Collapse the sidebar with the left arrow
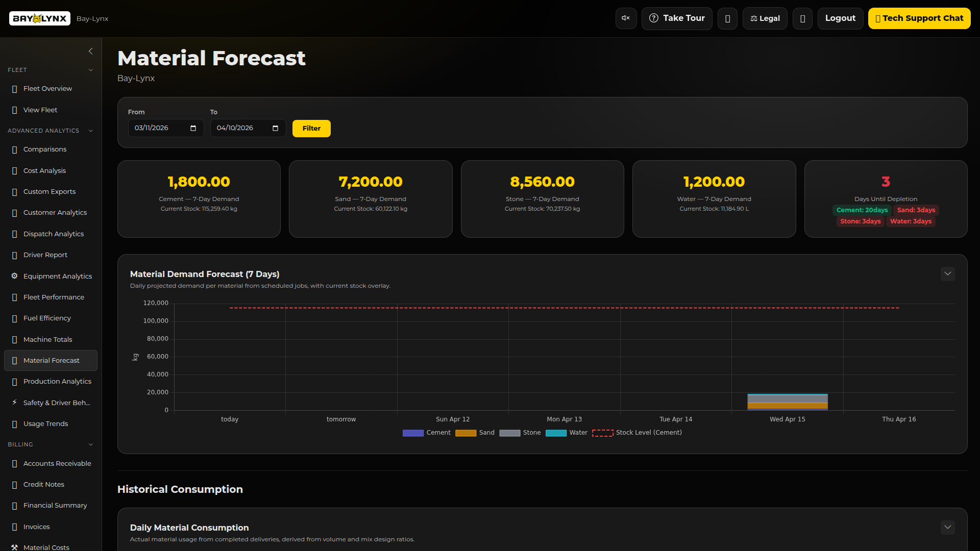The height and width of the screenshot is (551, 980). [x=91, y=51]
